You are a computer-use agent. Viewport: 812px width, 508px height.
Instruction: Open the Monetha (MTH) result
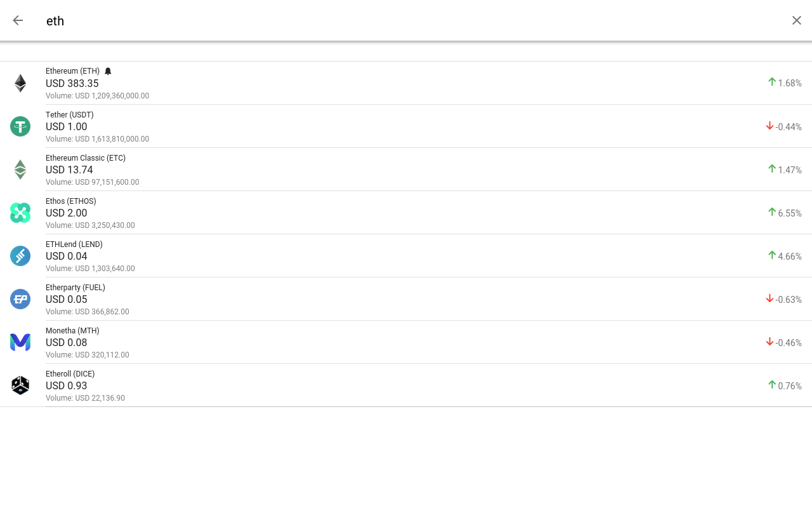point(72,331)
